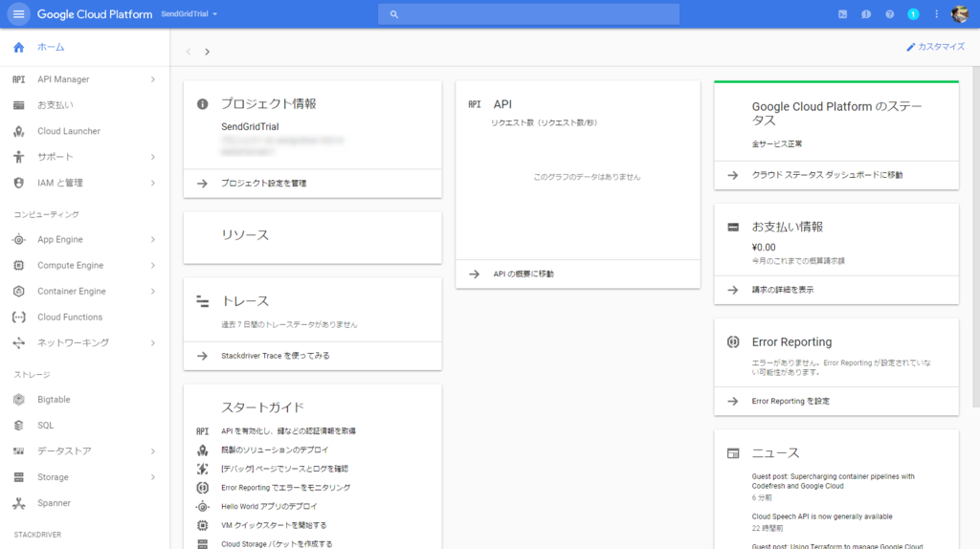Click the Cloud Launcher rocket icon
Image resolution: width=980 pixels, height=549 pixels.
[x=19, y=131]
